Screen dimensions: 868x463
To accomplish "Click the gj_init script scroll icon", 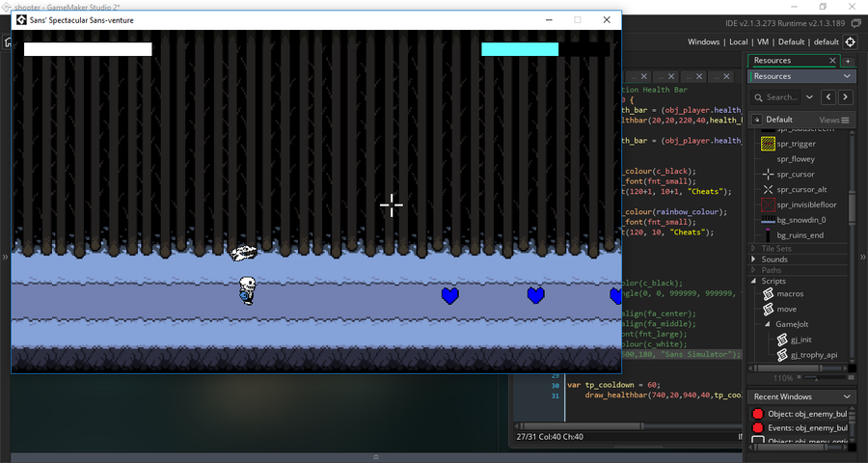I will 781,340.
